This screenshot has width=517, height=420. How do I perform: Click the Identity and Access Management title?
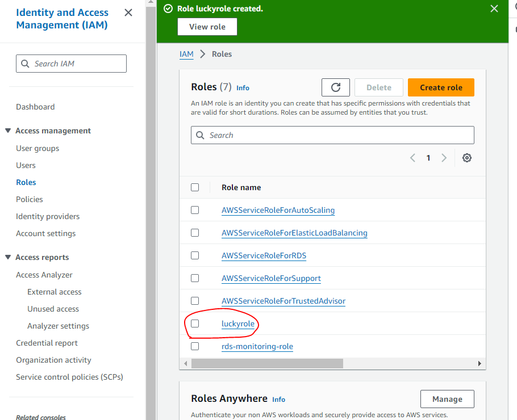pyautogui.click(x=62, y=19)
